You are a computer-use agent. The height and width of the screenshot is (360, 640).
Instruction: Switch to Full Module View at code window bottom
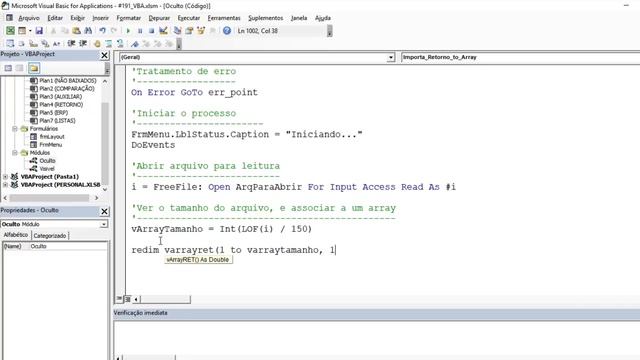[127, 299]
